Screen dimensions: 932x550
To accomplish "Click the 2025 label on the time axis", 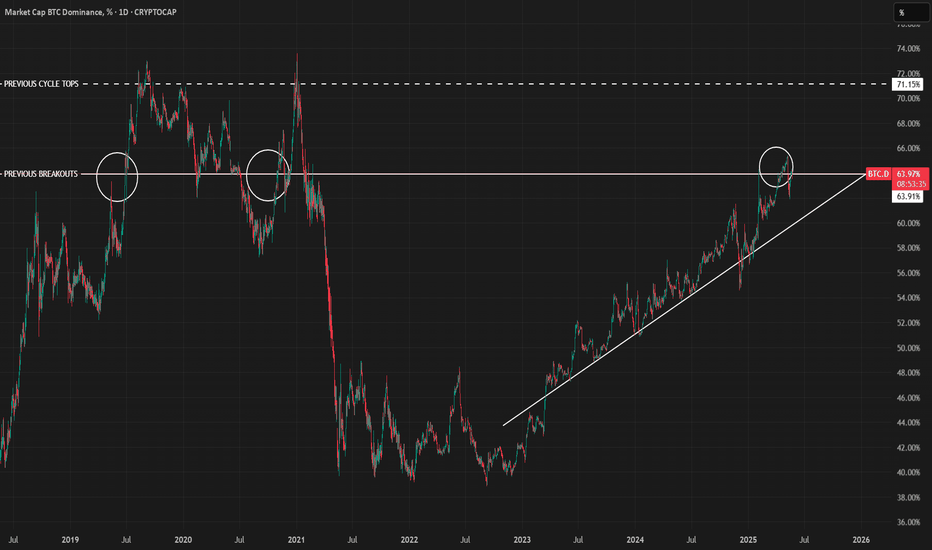I will 748,540.
